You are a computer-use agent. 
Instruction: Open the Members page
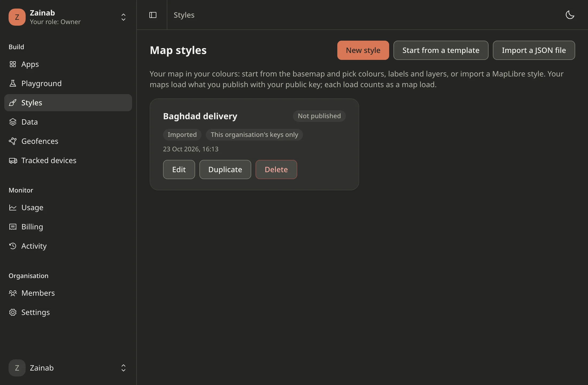pyautogui.click(x=68, y=293)
